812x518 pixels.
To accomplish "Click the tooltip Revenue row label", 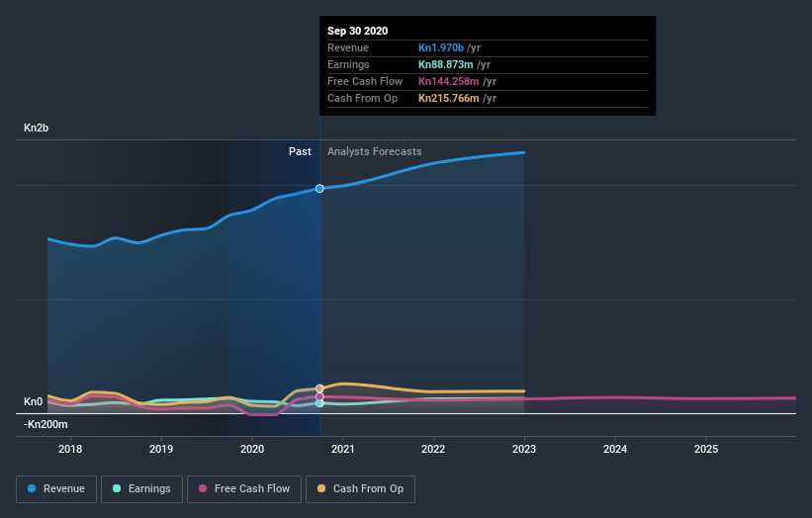I will coord(348,47).
